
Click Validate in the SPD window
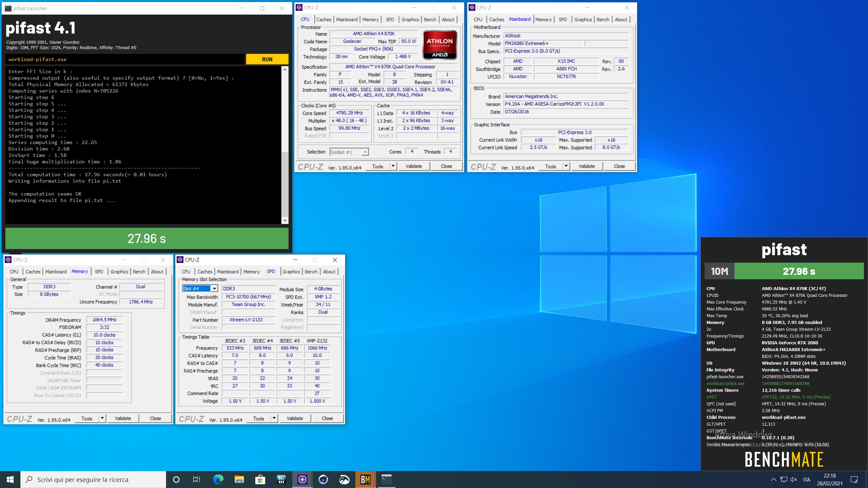pos(295,418)
